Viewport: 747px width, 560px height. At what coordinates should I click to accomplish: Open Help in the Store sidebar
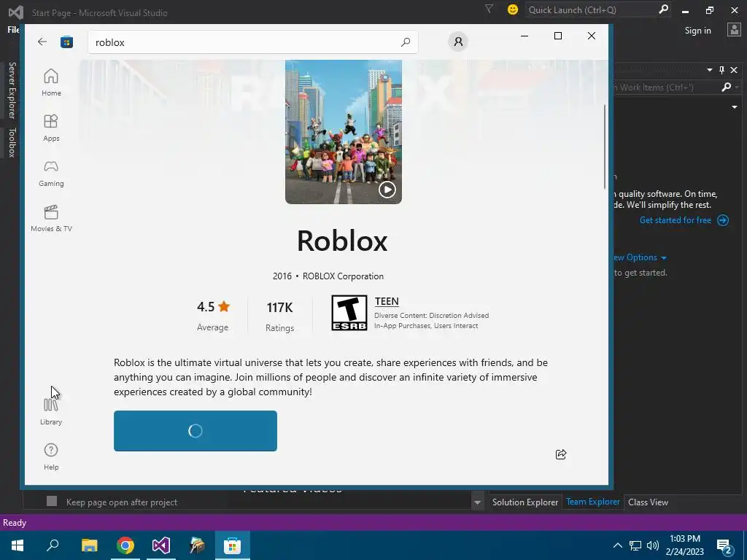point(51,456)
